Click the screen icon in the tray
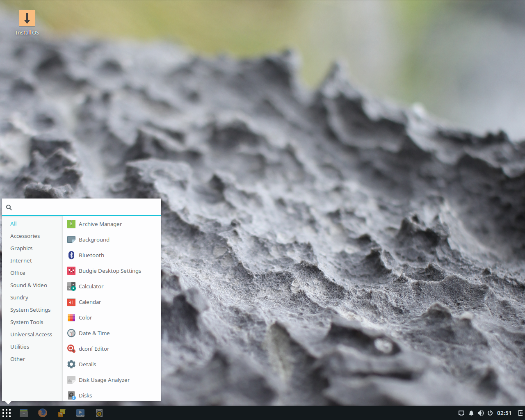 [x=461, y=413]
